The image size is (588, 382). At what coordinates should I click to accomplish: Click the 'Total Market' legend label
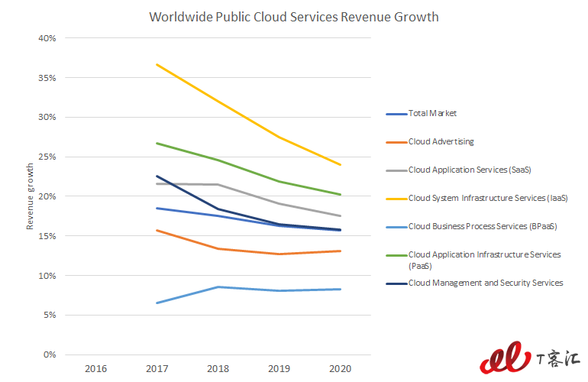pyautogui.click(x=432, y=113)
